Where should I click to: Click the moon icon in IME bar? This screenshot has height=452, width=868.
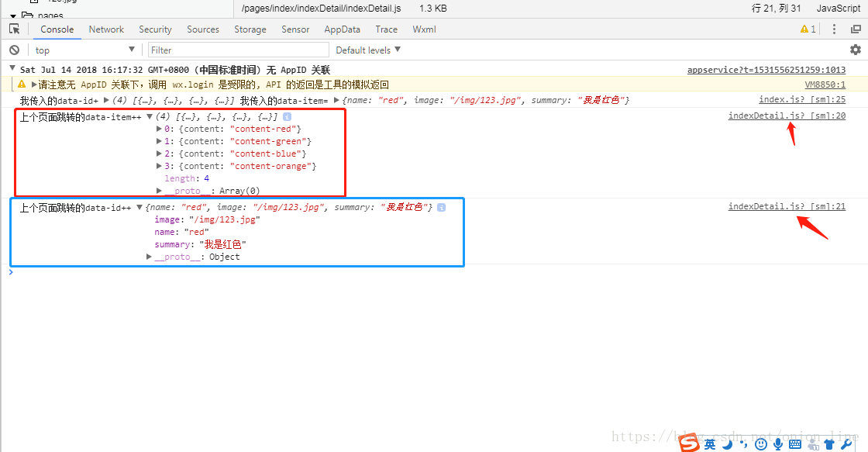[x=728, y=444]
